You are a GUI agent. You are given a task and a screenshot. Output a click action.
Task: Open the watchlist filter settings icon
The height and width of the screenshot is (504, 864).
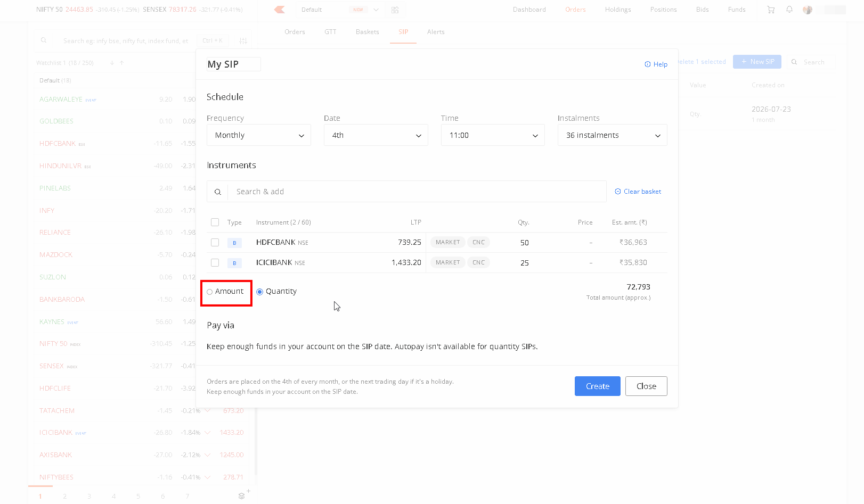coord(243,41)
